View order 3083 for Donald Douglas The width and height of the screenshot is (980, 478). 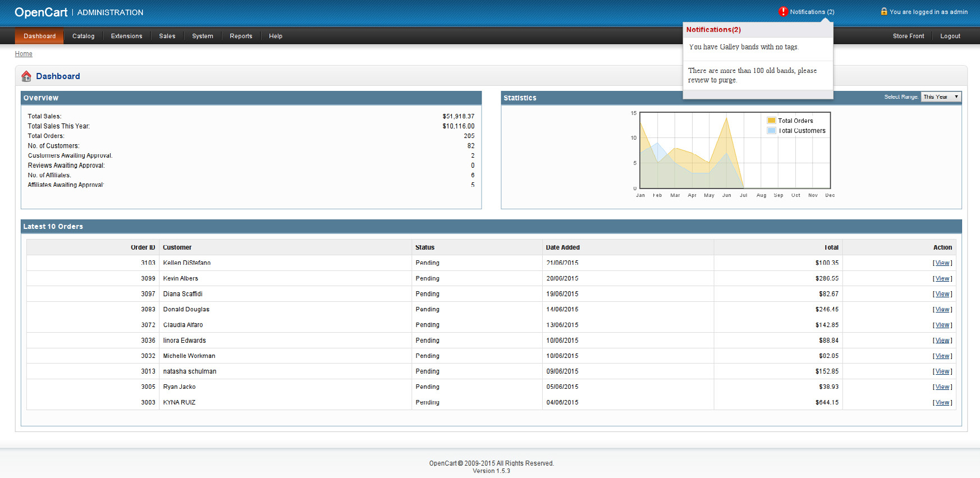pyautogui.click(x=942, y=310)
